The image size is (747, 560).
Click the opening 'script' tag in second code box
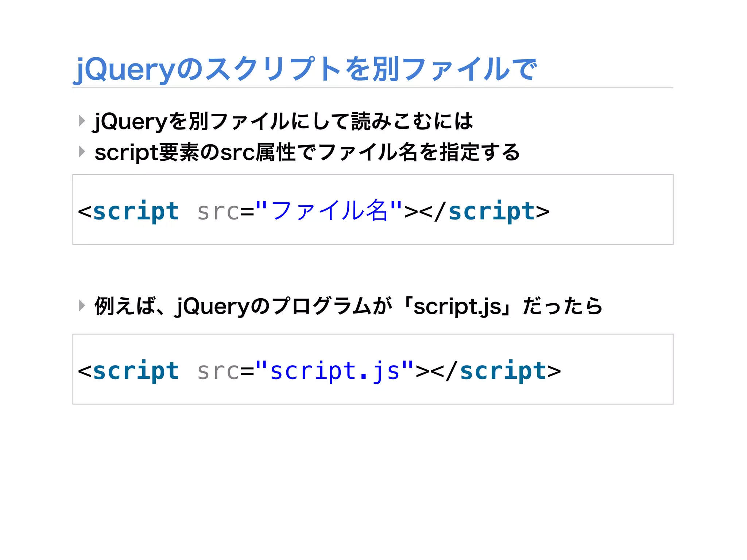(x=136, y=371)
